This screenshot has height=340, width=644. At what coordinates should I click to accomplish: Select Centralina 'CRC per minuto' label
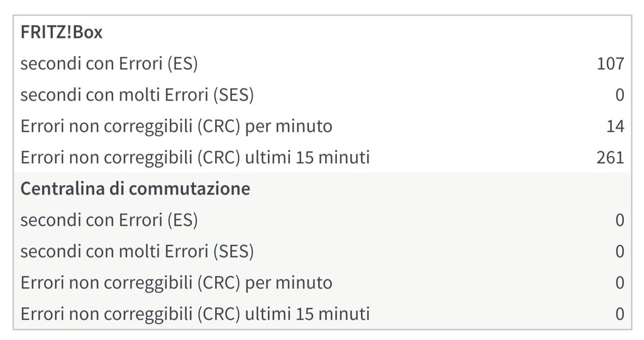tap(176, 283)
